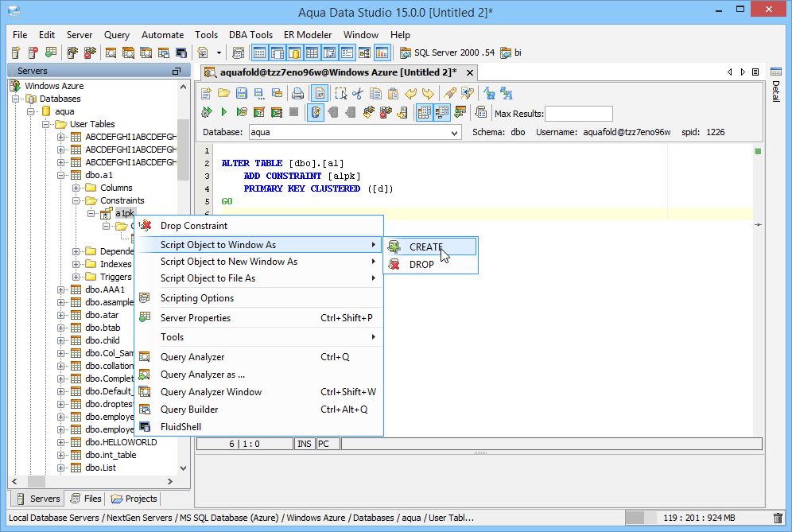Viewport: 792px width, 532px height.
Task: Open Script Object to New Window As submenu
Action: (260, 262)
